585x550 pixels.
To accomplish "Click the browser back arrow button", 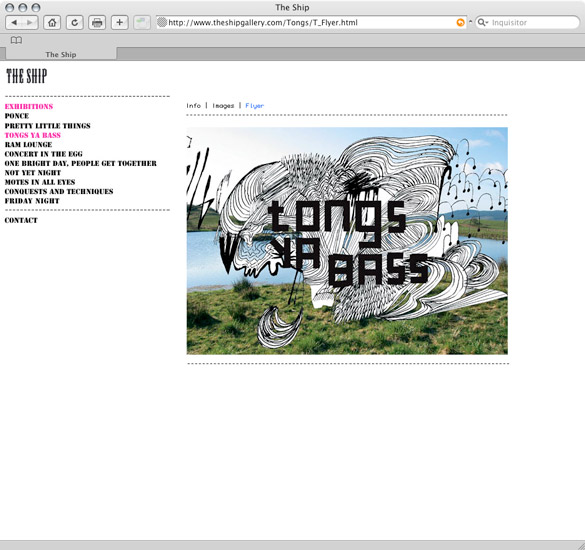I will coord(14,23).
